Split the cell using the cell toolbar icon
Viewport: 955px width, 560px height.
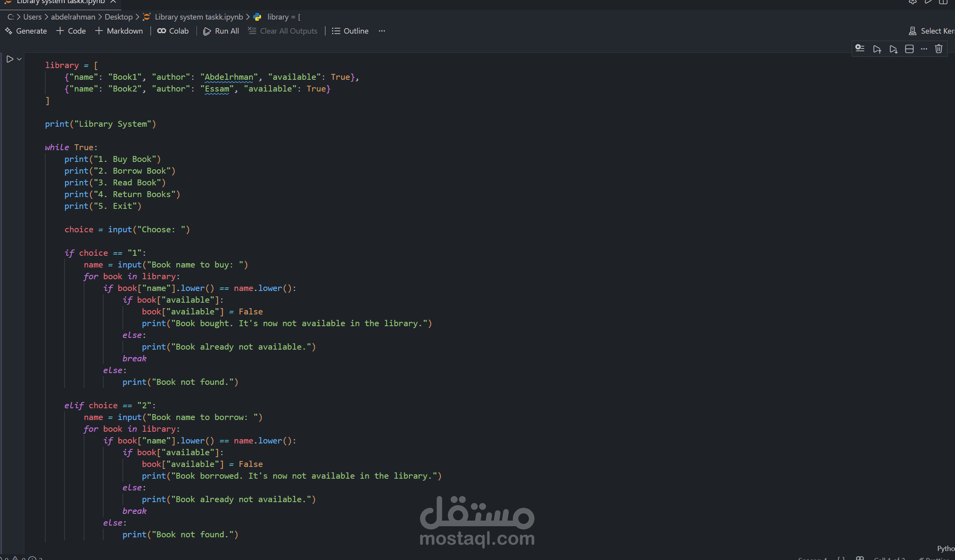tap(909, 49)
